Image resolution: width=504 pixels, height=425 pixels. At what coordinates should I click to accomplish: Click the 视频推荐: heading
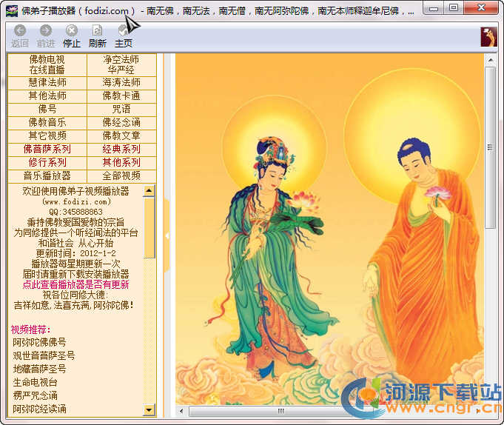(x=31, y=329)
